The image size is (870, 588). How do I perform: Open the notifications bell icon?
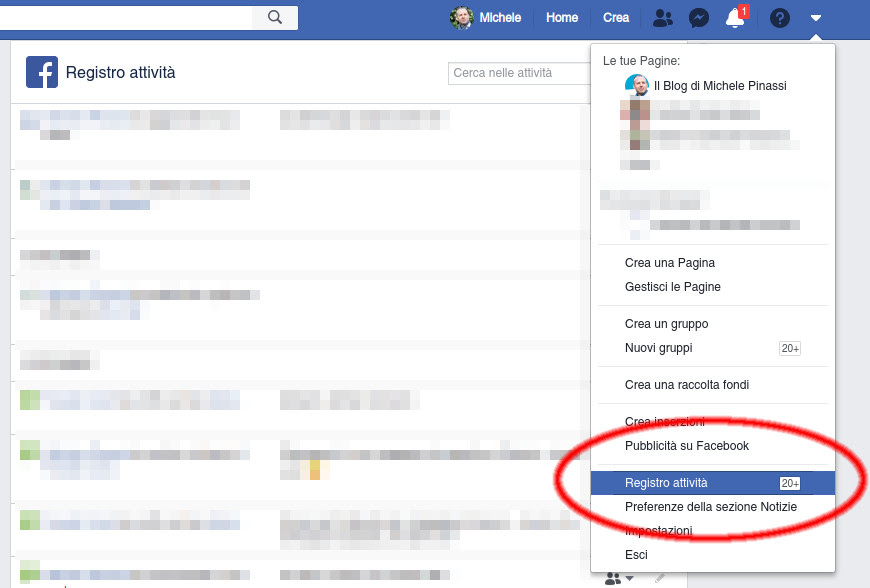(x=735, y=18)
